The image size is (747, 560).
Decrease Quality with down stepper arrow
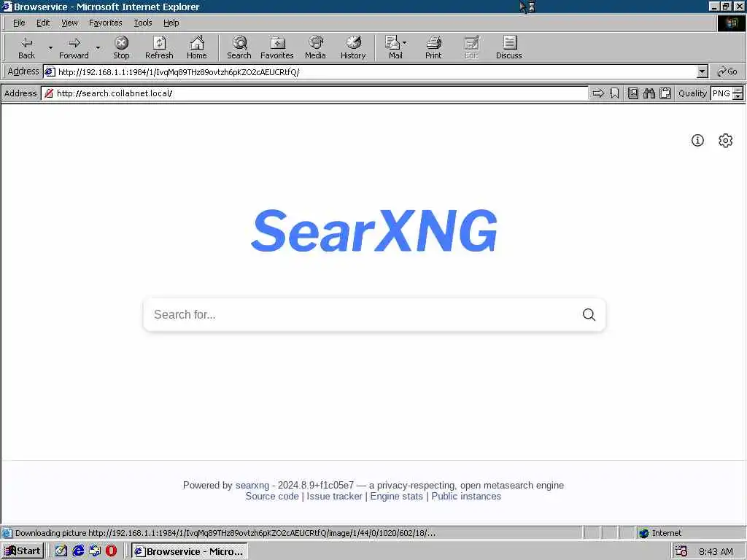coord(738,97)
